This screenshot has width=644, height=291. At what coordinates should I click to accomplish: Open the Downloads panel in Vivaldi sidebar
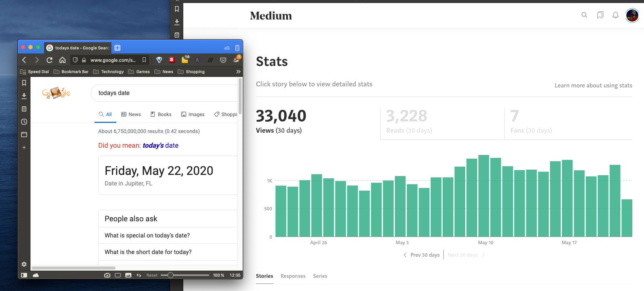24,96
